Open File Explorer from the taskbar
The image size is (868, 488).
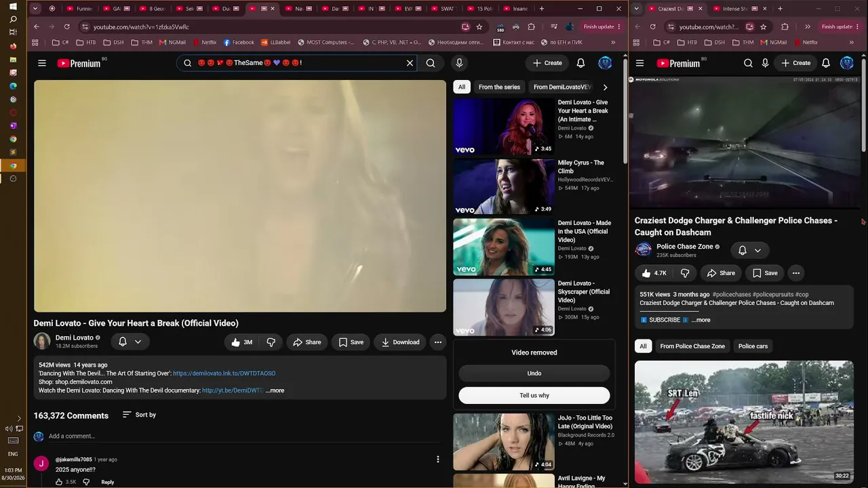click(13, 60)
